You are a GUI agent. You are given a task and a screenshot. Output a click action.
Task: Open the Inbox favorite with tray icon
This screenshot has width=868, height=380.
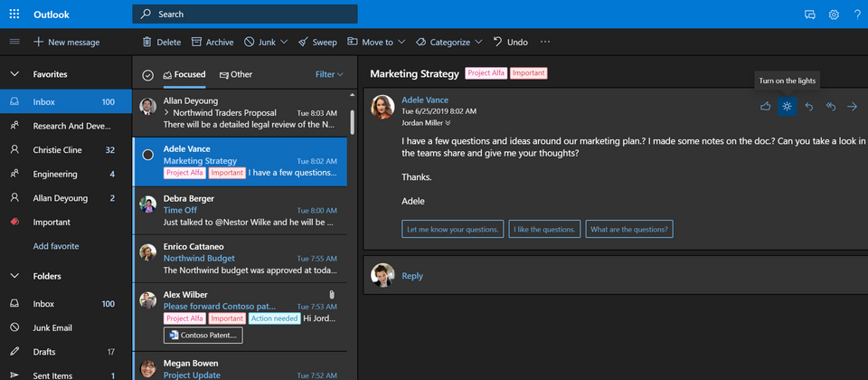[66, 102]
